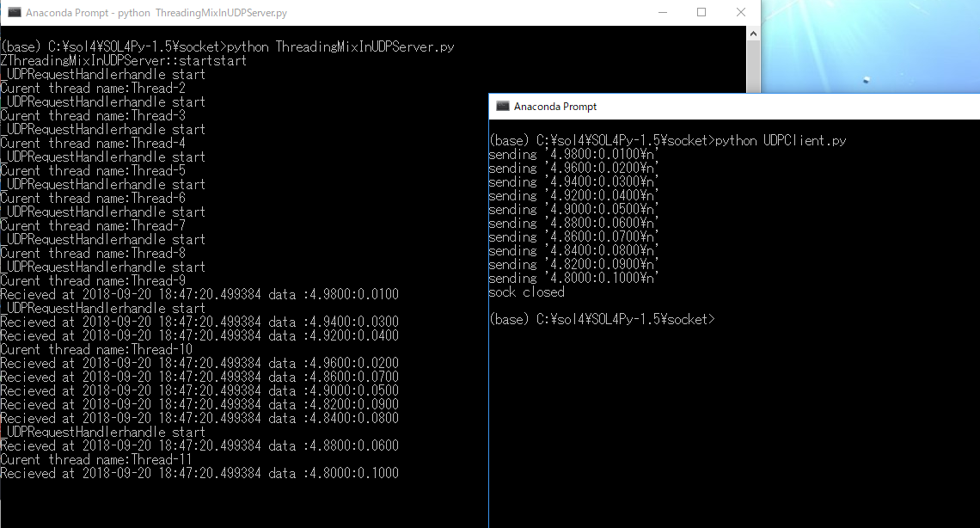The width and height of the screenshot is (980, 528).
Task: Click the Recieved line with data 4.9200:0.0400
Action: pyautogui.click(x=199, y=335)
